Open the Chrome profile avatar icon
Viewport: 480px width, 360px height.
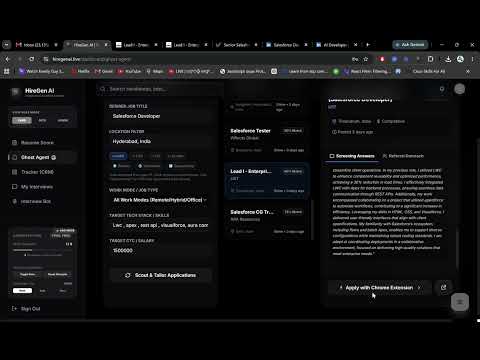tap(460, 59)
